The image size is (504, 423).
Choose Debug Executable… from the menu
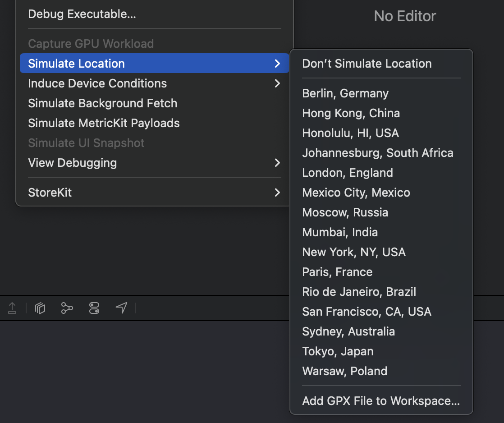(155, 14)
